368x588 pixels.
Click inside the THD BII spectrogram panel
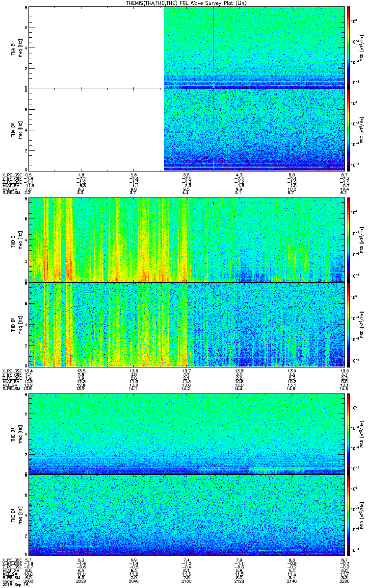(x=186, y=324)
